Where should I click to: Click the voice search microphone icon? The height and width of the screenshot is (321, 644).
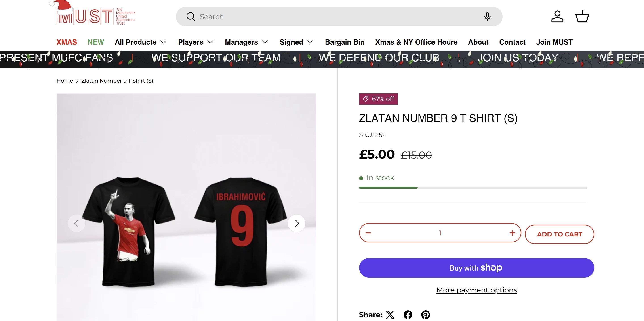(x=487, y=17)
